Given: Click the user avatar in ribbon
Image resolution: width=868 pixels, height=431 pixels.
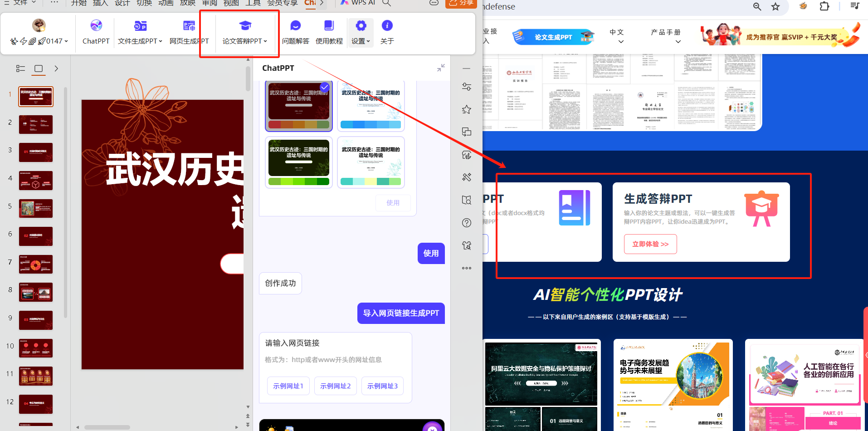Looking at the screenshot, I should click(39, 25).
